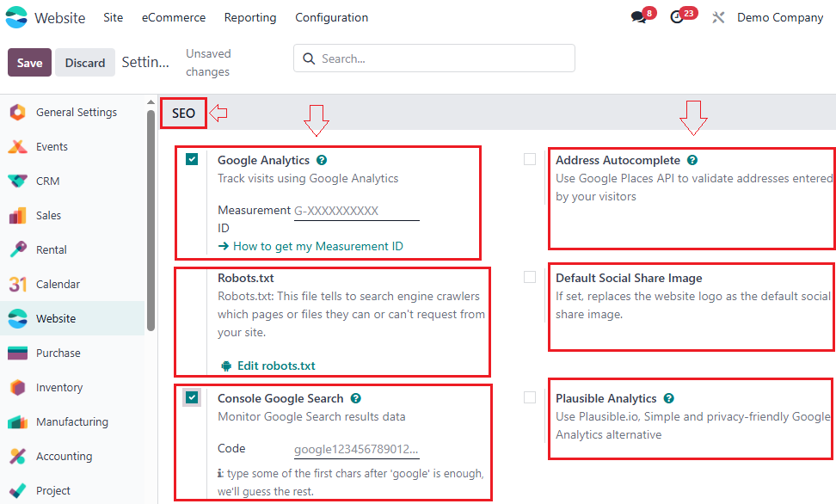Viewport: 836px width, 504px height.
Task: Disable the Google Analytics checkbox
Action: pos(192,159)
